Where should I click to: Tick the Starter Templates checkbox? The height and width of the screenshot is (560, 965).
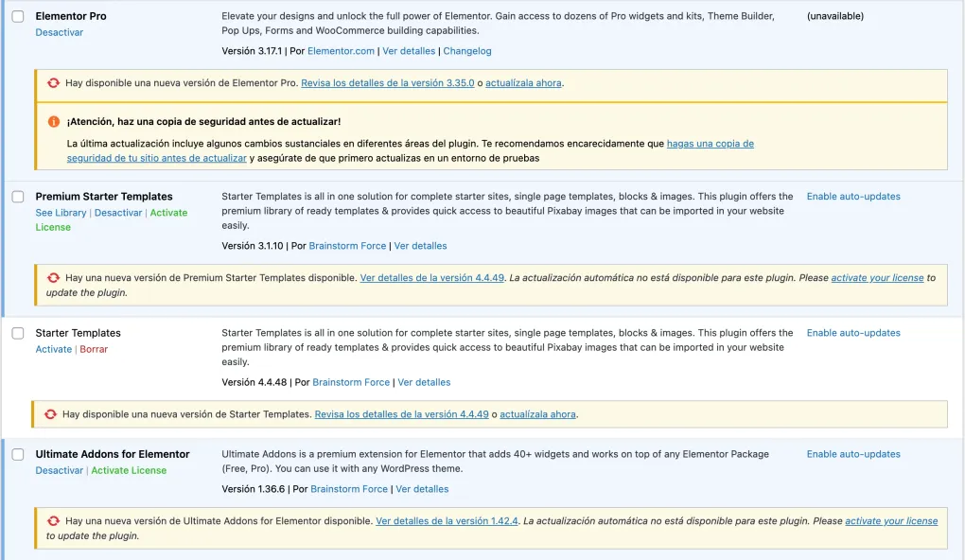(16, 333)
